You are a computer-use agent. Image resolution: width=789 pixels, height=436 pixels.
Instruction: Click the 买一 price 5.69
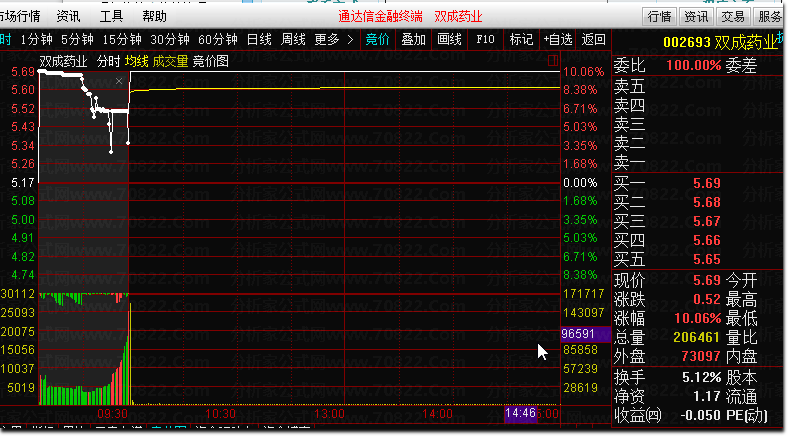tap(706, 183)
